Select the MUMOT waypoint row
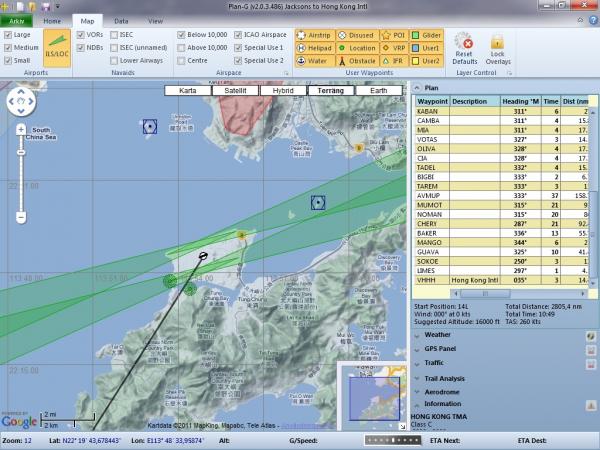Screen dimensions: 600x450 coord(429,205)
